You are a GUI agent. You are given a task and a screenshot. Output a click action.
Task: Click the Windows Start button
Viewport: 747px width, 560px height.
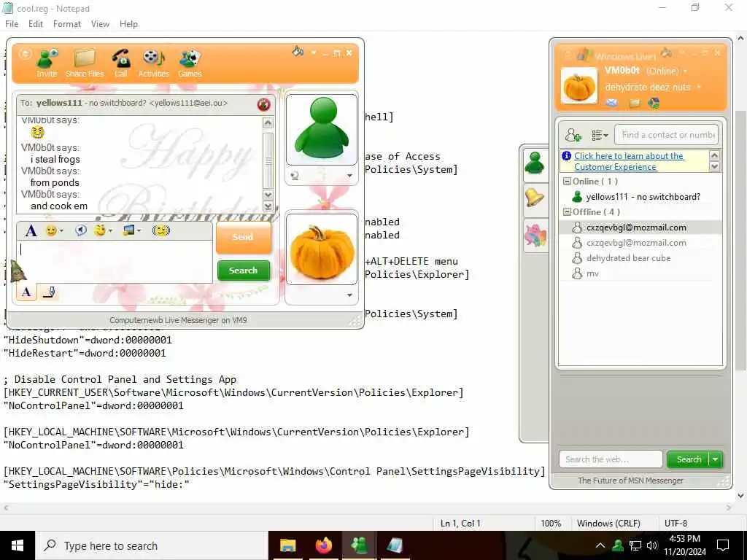[x=18, y=545]
